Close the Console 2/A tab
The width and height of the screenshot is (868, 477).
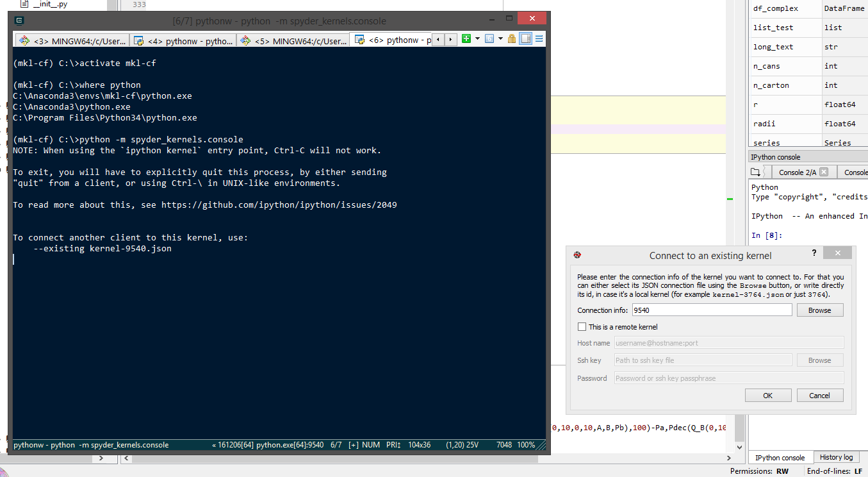click(x=824, y=172)
